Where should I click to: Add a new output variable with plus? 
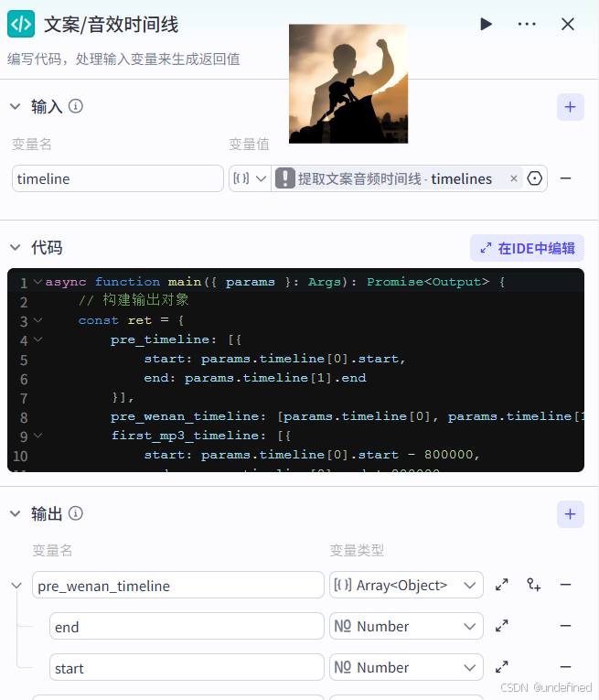570,514
